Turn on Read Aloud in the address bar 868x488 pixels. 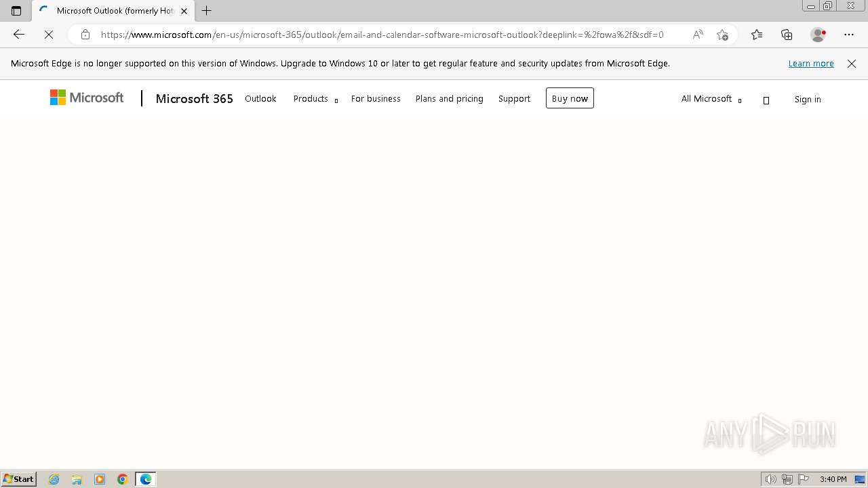click(698, 35)
